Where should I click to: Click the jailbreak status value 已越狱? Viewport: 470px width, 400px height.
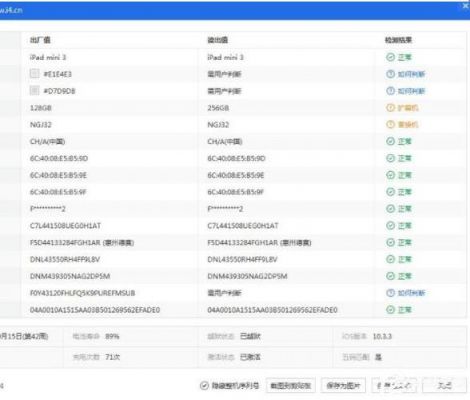tap(250, 336)
